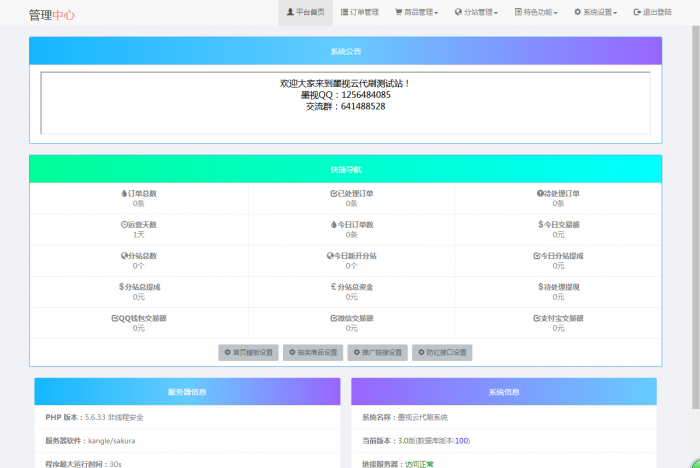The width and height of the screenshot is (700, 468).
Task: Open the 抽奖商品设置 button
Action: tap(313, 352)
